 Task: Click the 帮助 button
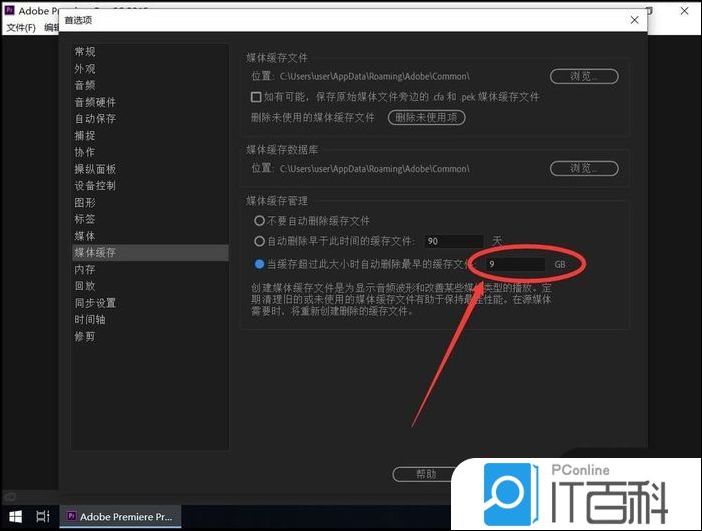(425, 474)
